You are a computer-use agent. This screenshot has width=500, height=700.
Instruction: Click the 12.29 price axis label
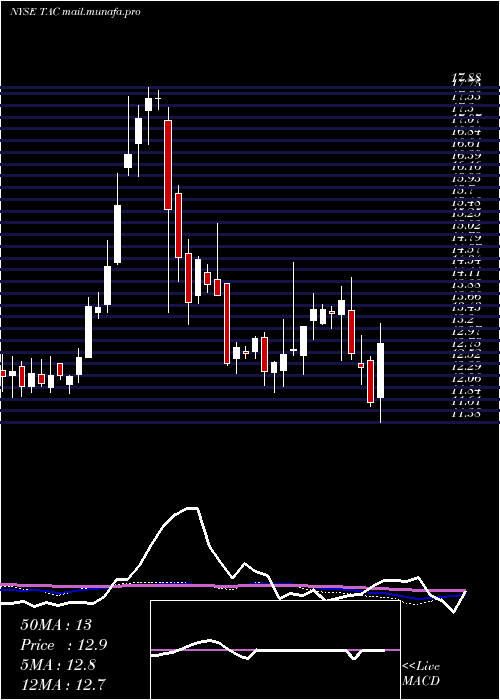click(x=466, y=367)
